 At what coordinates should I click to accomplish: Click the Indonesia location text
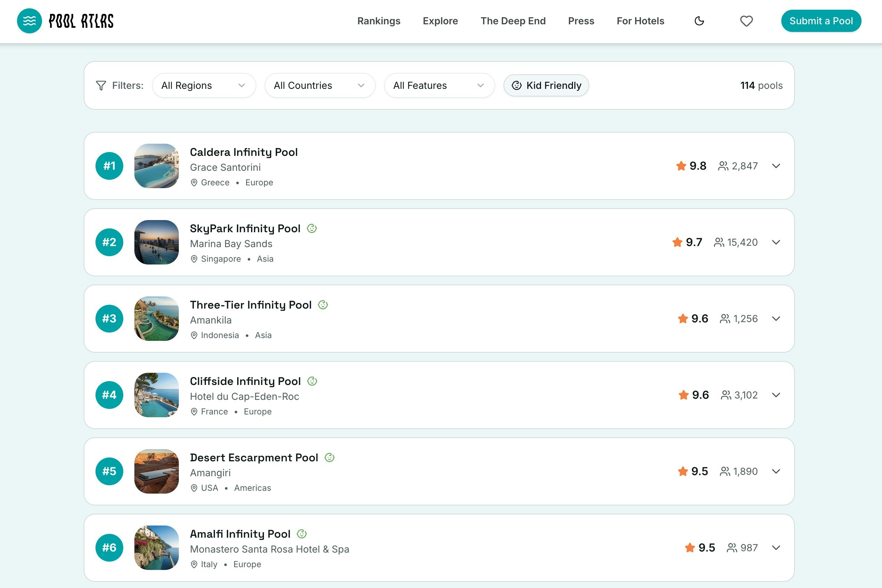click(220, 335)
